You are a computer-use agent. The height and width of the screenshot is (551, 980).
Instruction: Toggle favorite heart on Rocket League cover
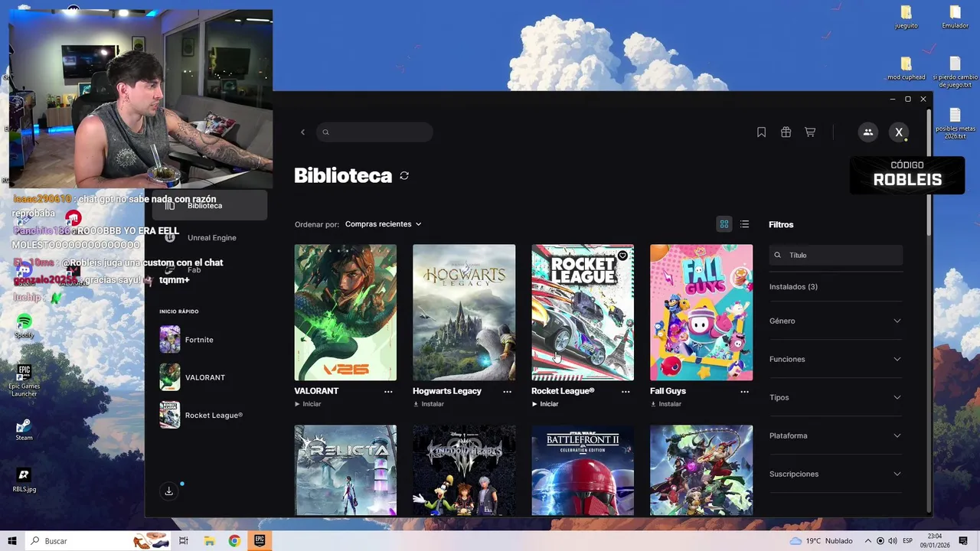click(x=622, y=256)
